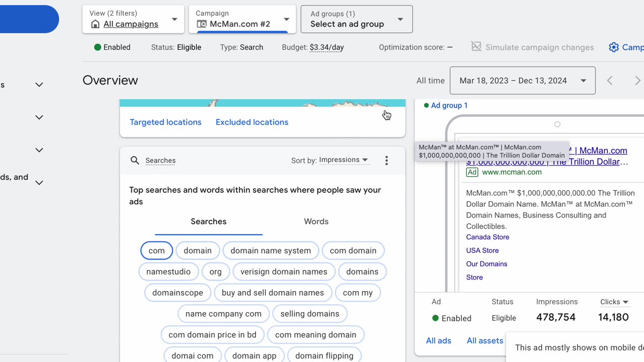This screenshot has width=644, height=362.
Task: Switch to the Words tab
Action: (316, 222)
